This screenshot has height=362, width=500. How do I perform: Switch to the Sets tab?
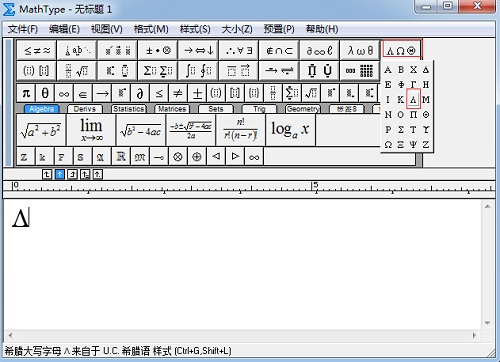tap(216, 109)
